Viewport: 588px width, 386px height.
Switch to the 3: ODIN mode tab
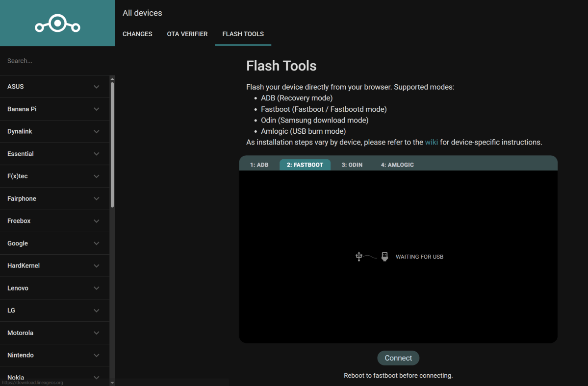[x=352, y=165]
